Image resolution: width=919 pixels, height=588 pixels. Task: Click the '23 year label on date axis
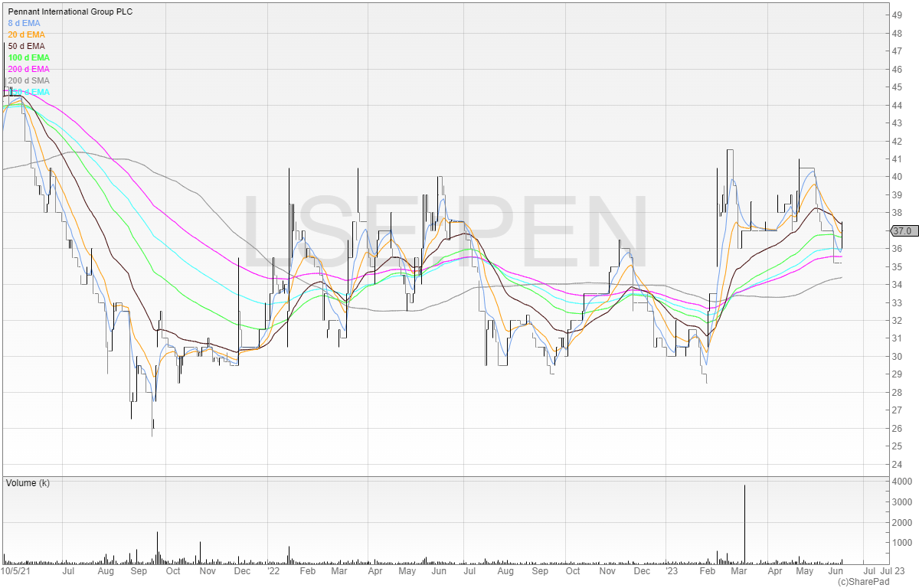coord(672,570)
